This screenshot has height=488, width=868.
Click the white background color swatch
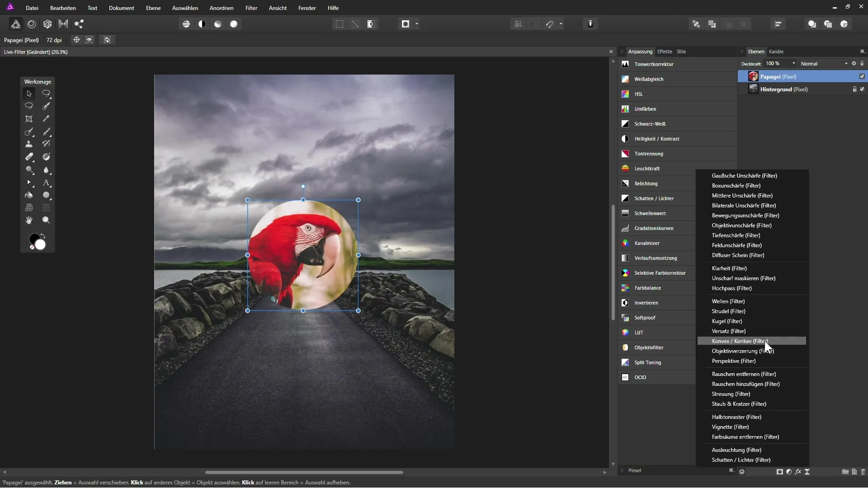[41, 244]
